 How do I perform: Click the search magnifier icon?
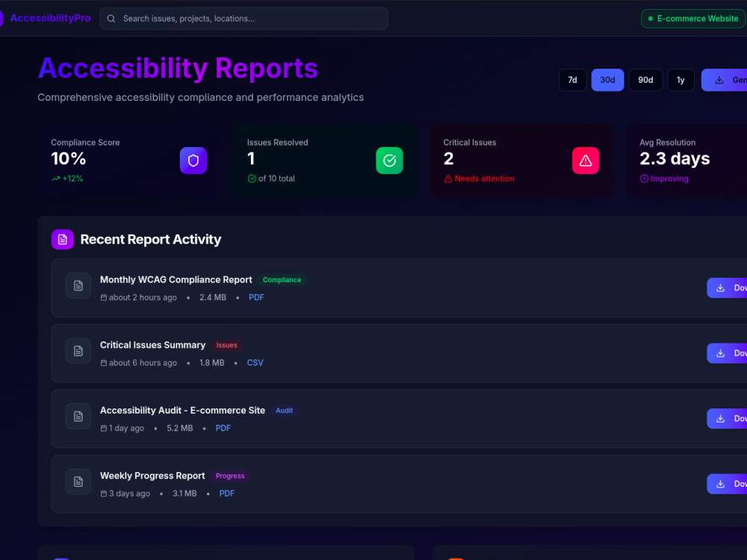coord(111,19)
